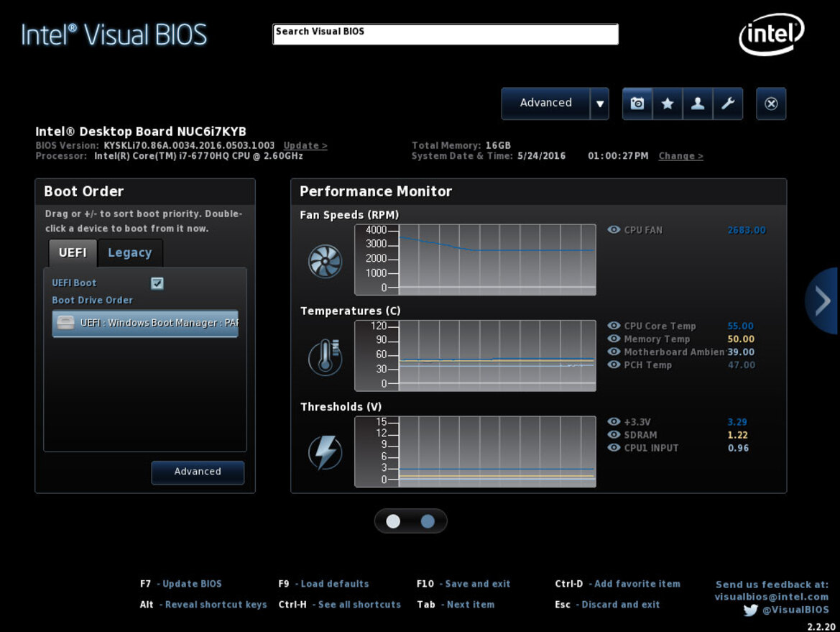Click the user profile icon
This screenshot has height=632, width=840.
(698, 104)
